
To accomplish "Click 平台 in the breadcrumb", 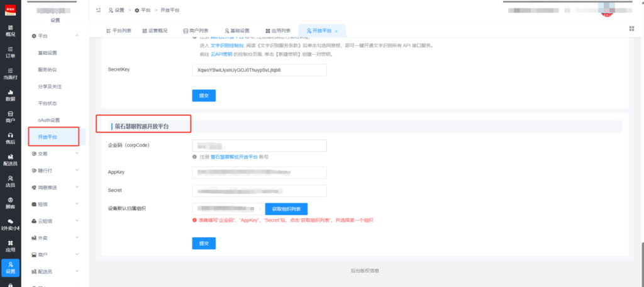I will coord(143,10).
